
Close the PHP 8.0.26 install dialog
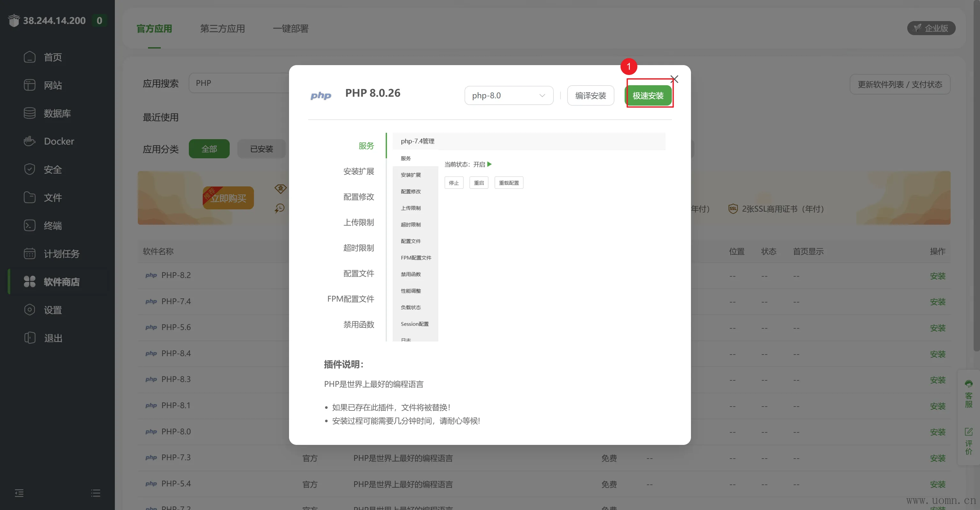point(674,79)
